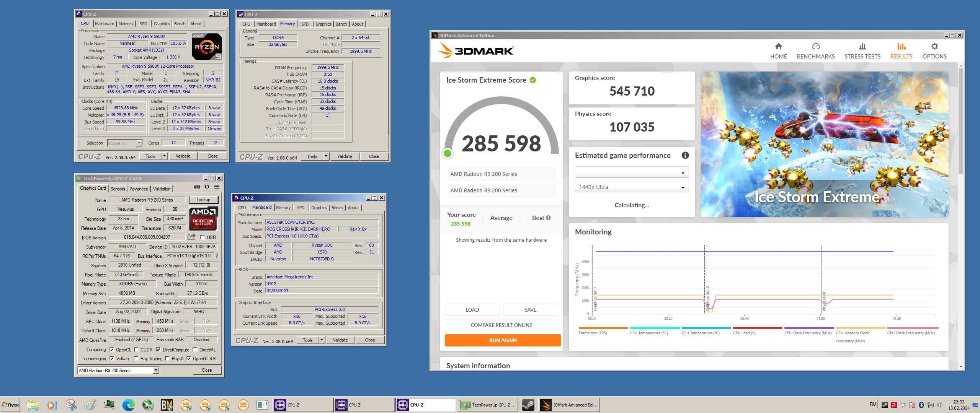Open the HOME section in 3DMark
The height and width of the screenshot is (413, 980).
(778, 51)
